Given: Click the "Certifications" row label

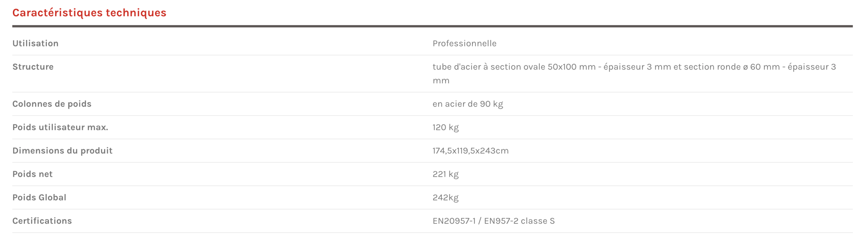Looking at the screenshot, I should tap(42, 220).
